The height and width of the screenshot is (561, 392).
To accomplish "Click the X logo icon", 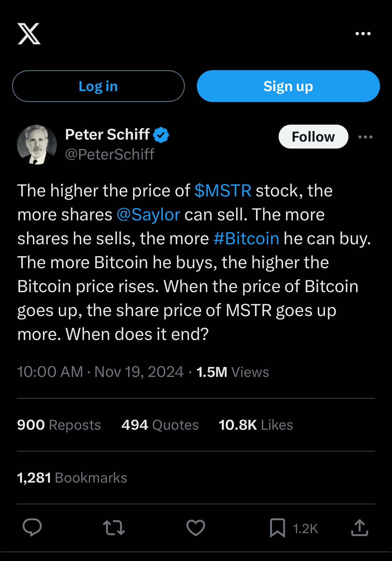I will coord(29,34).
